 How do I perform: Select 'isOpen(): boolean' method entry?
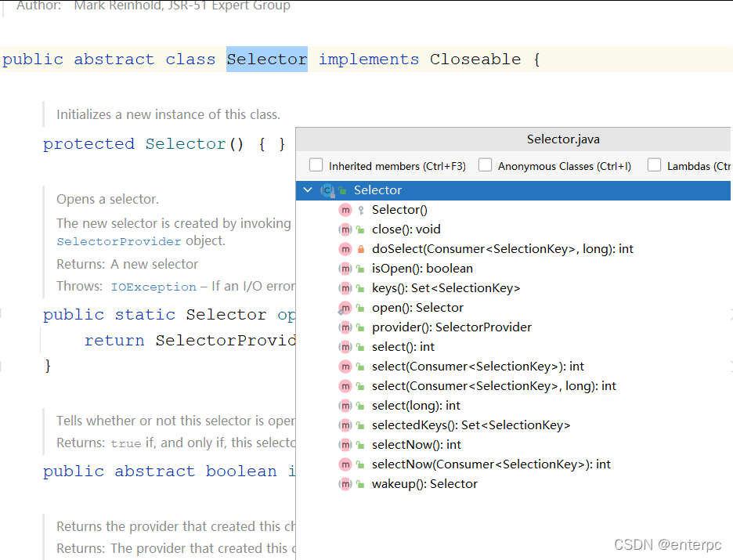(422, 269)
